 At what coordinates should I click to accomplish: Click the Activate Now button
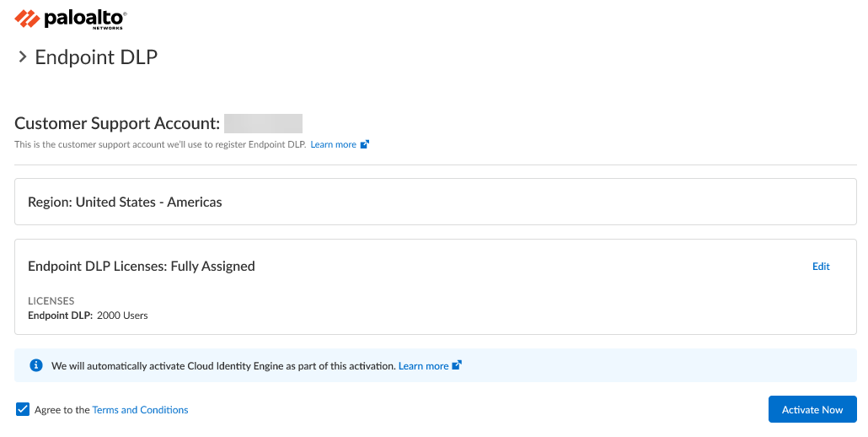pyautogui.click(x=812, y=409)
